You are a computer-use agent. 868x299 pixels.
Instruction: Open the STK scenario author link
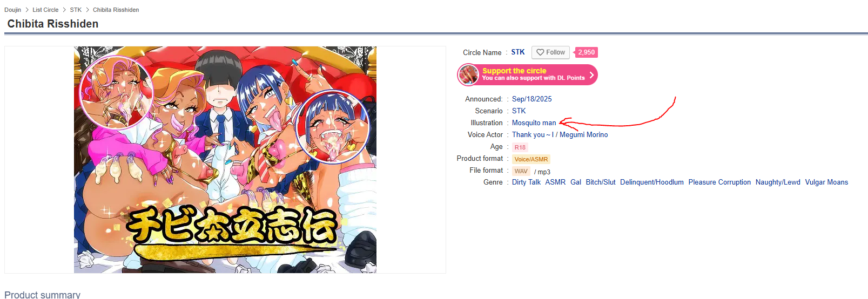click(519, 111)
